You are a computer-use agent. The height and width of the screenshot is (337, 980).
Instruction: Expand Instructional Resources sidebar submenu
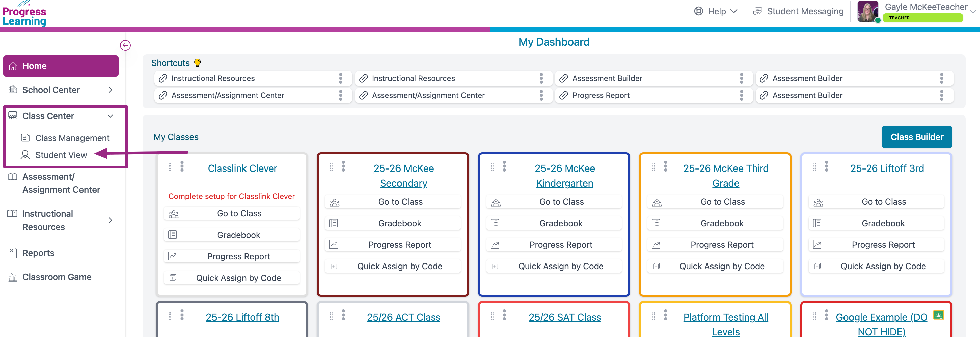(x=110, y=220)
